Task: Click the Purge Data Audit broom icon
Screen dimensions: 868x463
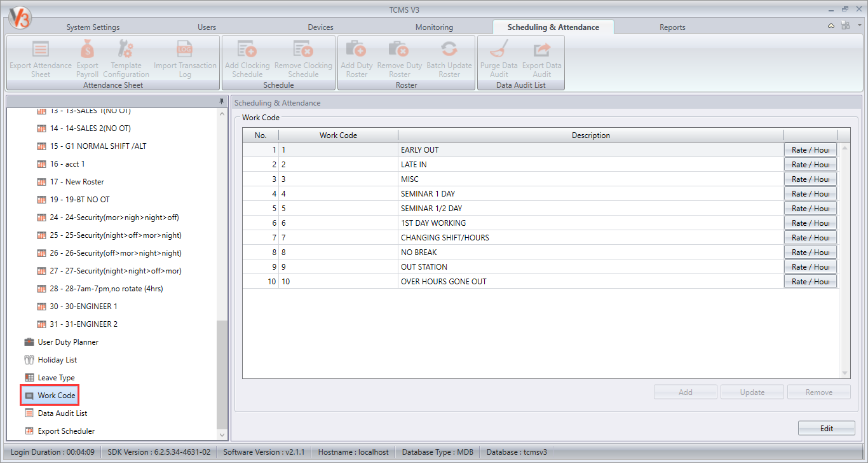Action: [499, 50]
